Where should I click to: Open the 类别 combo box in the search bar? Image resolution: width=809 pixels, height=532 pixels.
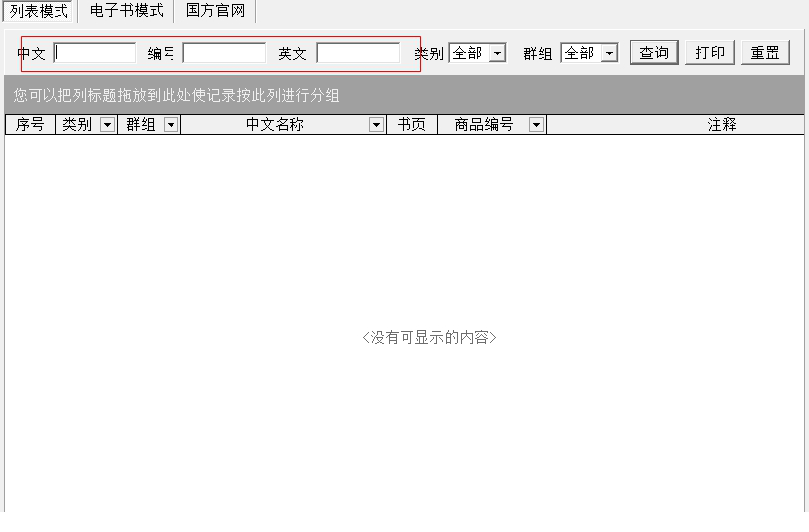477,53
